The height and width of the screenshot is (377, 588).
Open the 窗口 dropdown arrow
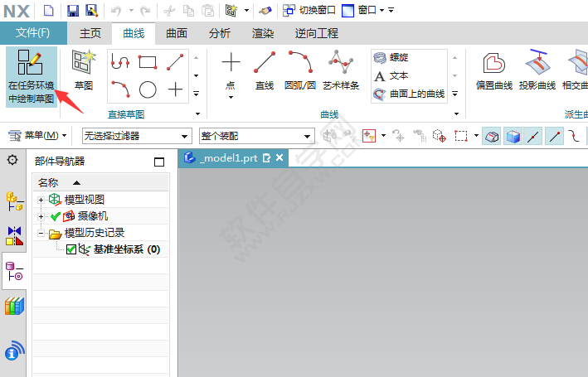(x=381, y=10)
